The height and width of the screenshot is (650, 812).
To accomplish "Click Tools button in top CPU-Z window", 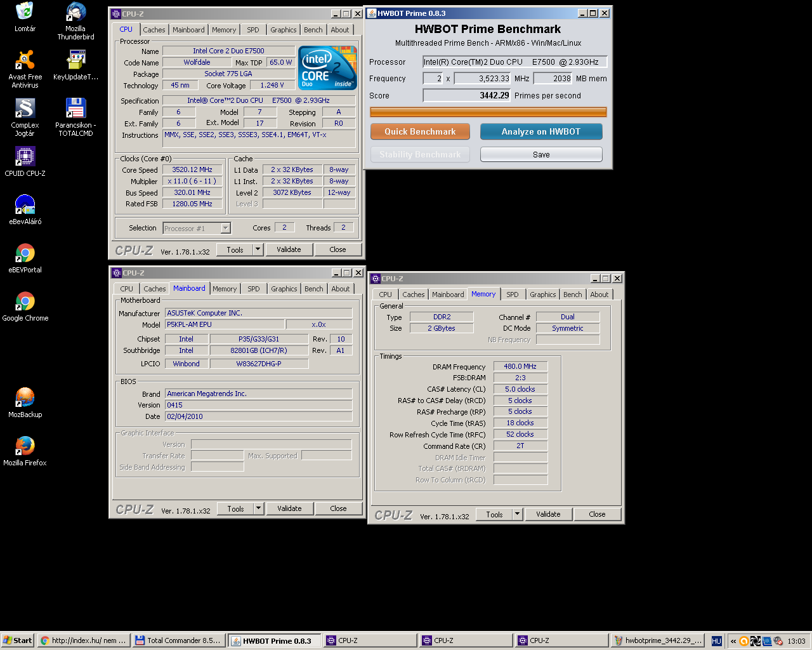I will click(x=235, y=249).
